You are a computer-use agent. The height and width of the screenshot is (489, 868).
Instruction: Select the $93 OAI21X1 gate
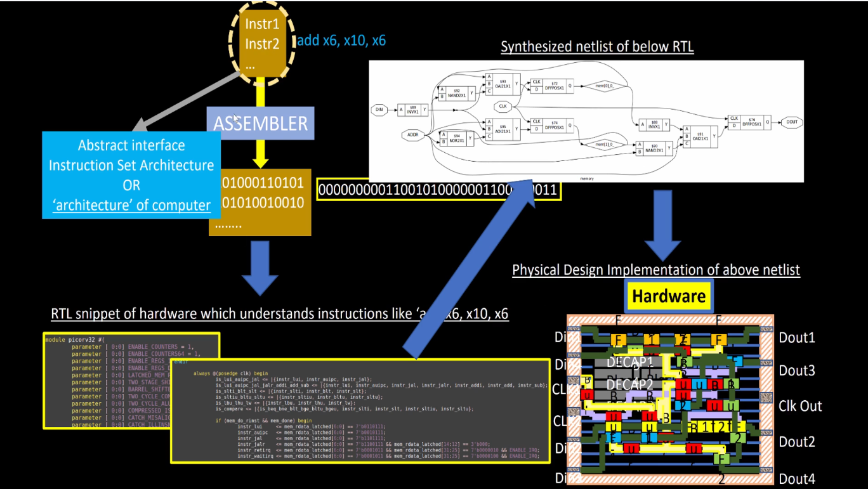coord(503,85)
